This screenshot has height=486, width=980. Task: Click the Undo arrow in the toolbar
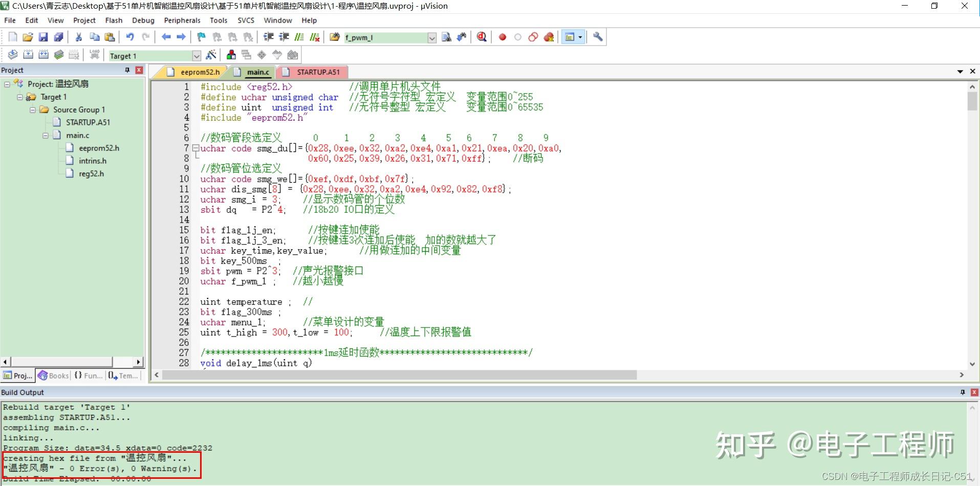pyautogui.click(x=130, y=37)
